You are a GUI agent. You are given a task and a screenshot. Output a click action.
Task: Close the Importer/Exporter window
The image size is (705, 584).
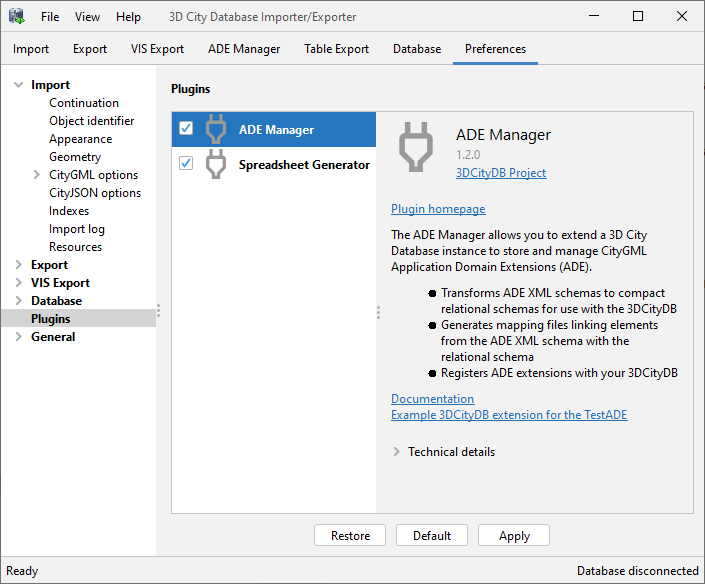pyautogui.click(x=682, y=16)
